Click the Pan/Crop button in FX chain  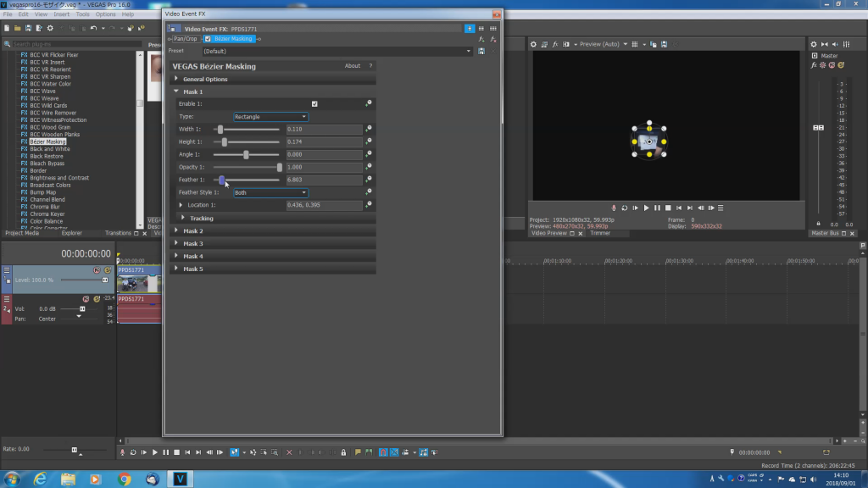click(x=185, y=39)
